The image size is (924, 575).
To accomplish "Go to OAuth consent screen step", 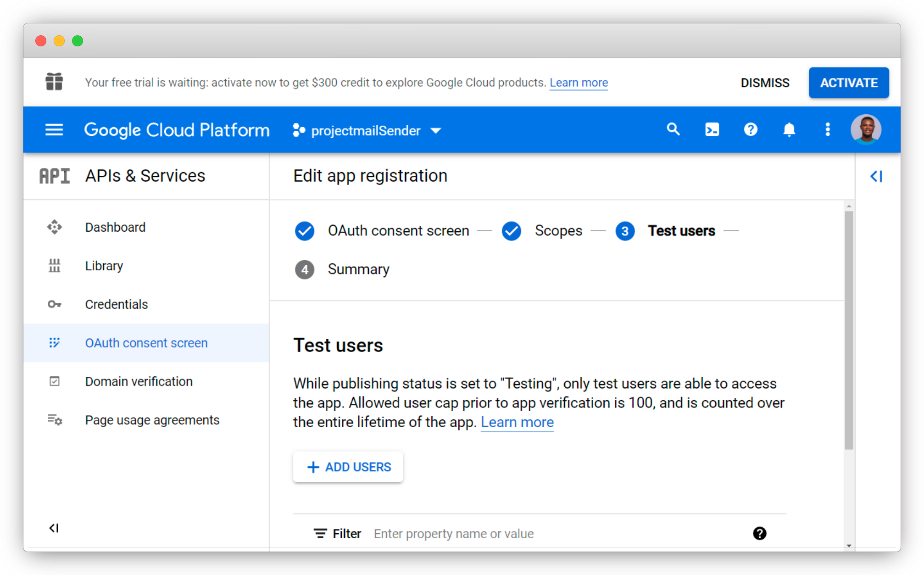I will [x=382, y=231].
